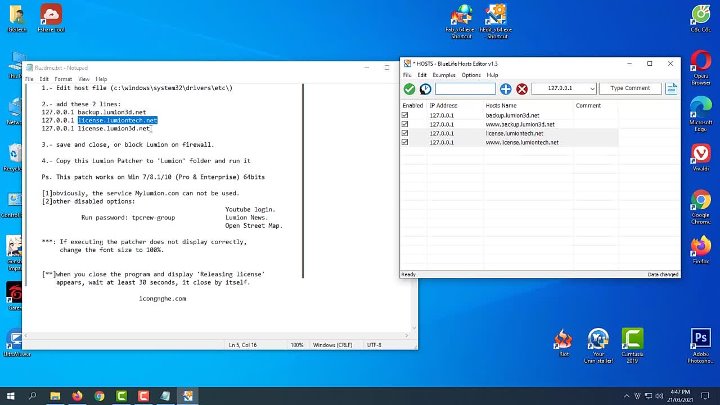Image resolution: width=720 pixels, height=405 pixels.
Task: Show hidden system tray icons chevron
Action: click(626, 396)
